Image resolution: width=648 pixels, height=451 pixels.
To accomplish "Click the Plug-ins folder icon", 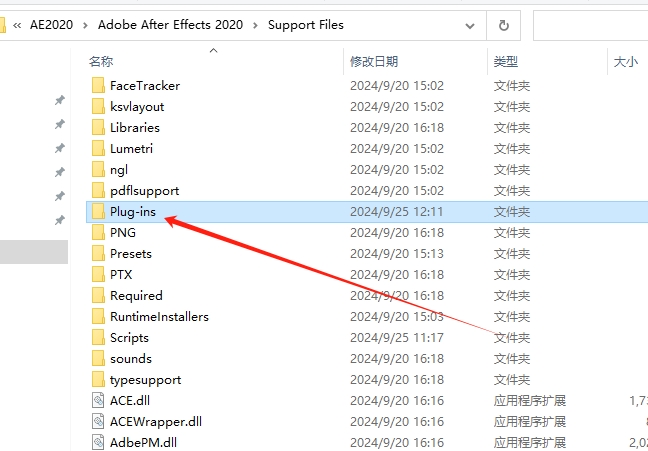I will [x=98, y=212].
